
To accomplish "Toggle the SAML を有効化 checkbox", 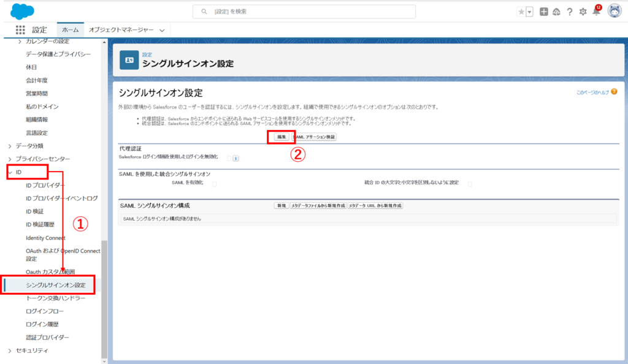I will tap(214, 184).
